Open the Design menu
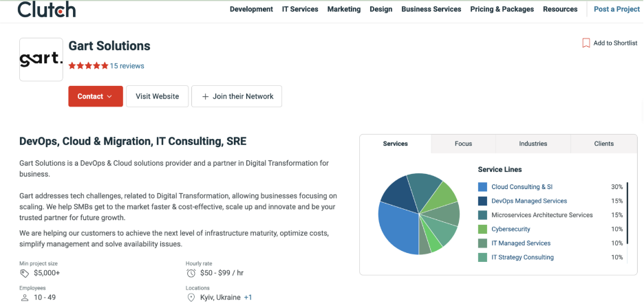 381,9
